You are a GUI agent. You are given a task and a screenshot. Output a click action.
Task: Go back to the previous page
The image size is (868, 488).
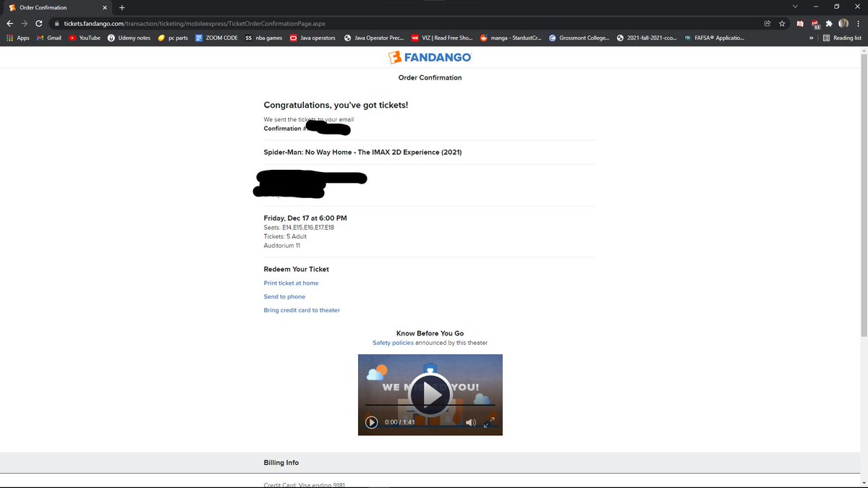10,23
